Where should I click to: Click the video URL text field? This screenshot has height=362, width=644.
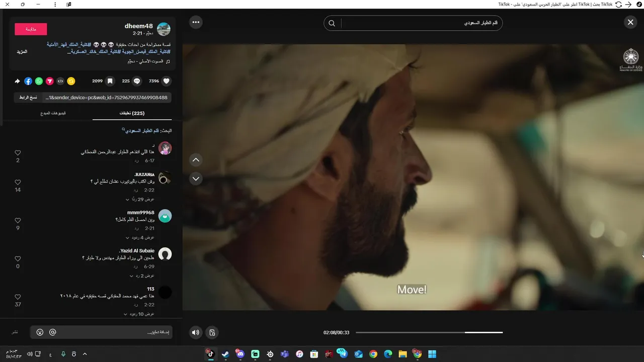[107, 98]
